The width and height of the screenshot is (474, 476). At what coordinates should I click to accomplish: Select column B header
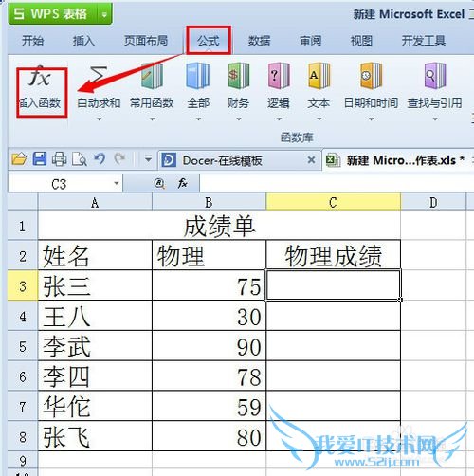209,202
